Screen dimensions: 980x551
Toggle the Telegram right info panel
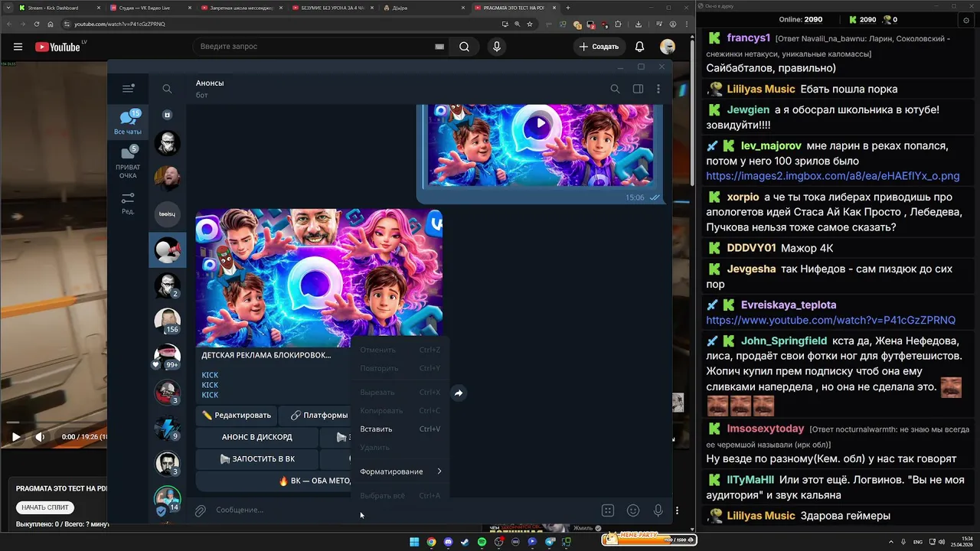638,89
